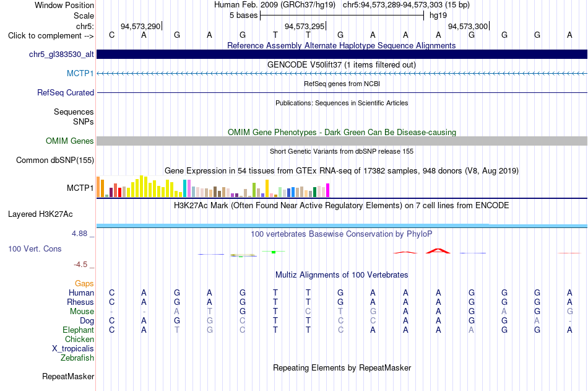
Task: Click the orange Gaps label
Action: [x=84, y=284]
